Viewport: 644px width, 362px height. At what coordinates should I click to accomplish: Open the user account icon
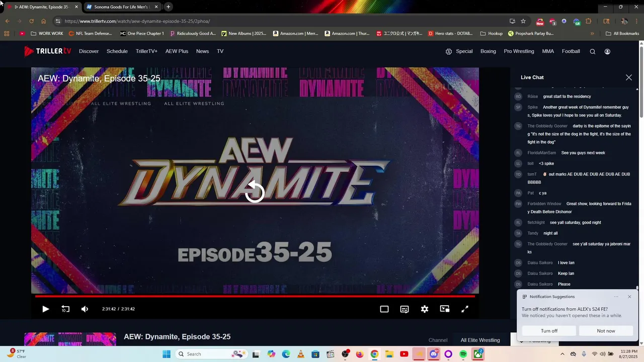coord(607,51)
